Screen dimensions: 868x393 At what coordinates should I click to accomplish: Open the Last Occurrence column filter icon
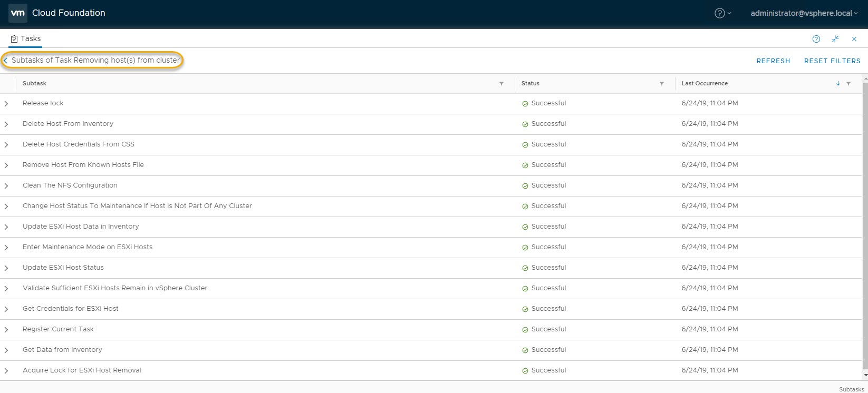point(848,84)
